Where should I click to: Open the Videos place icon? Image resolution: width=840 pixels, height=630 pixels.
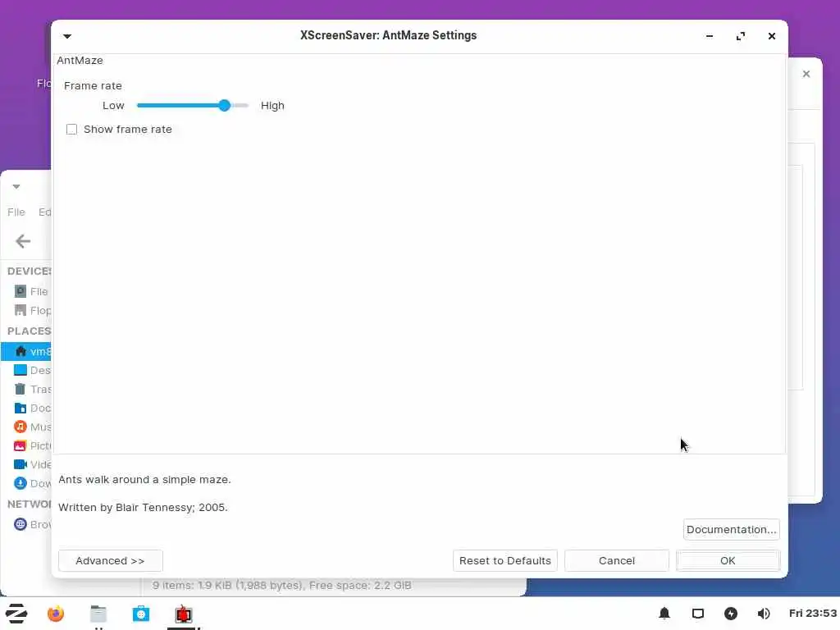click(21, 464)
